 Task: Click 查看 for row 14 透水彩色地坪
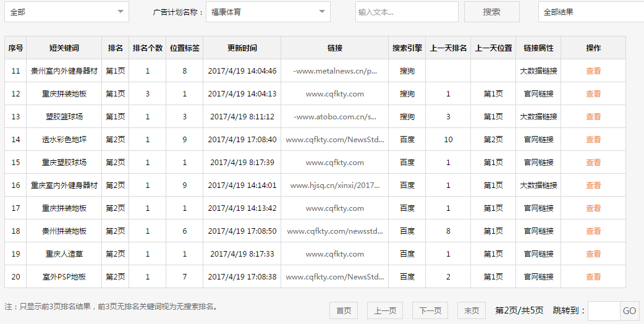pyautogui.click(x=593, y=140)
